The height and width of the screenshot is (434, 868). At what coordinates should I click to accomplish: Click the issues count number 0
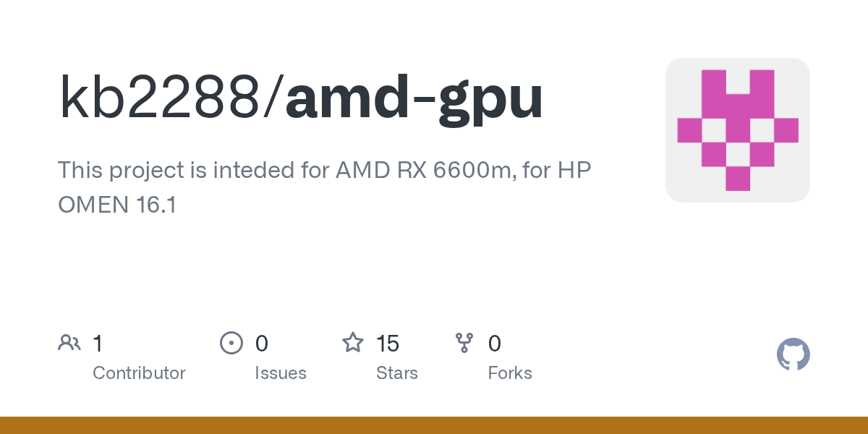point(262,343)
